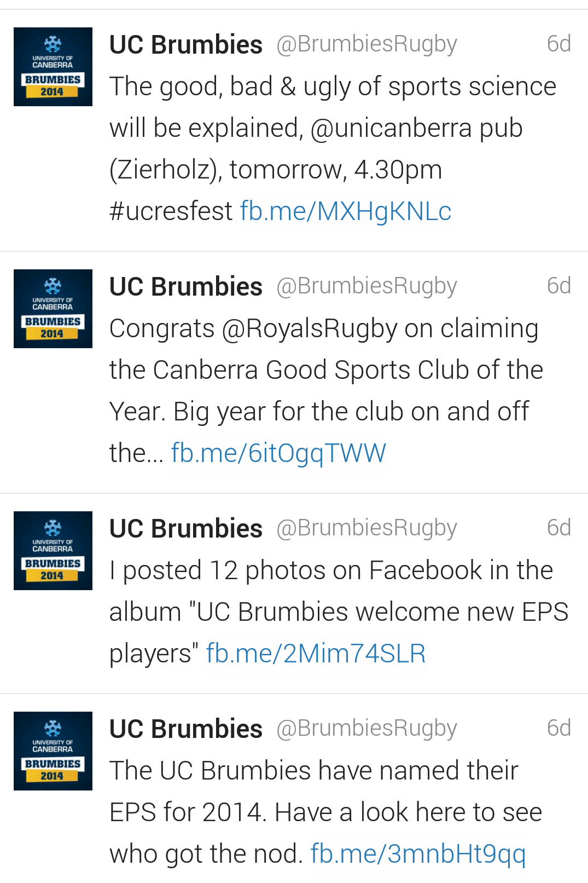Image resolution: width=588 pixels, height=883 pixels.
Task: Open link fb.me/MXHgKNLc
Action: point(346,211)
